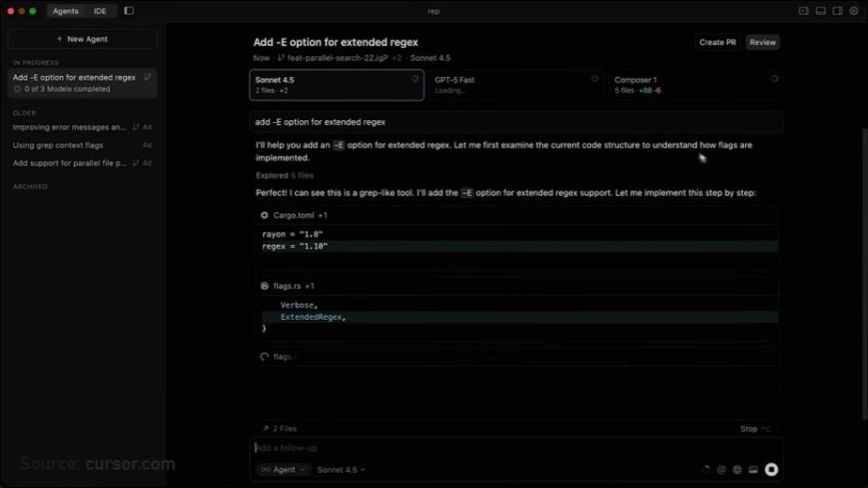Click the spinner icon on GPT-5 Fast card
This screenshot has width=868, height=488.
pos(595,79)
